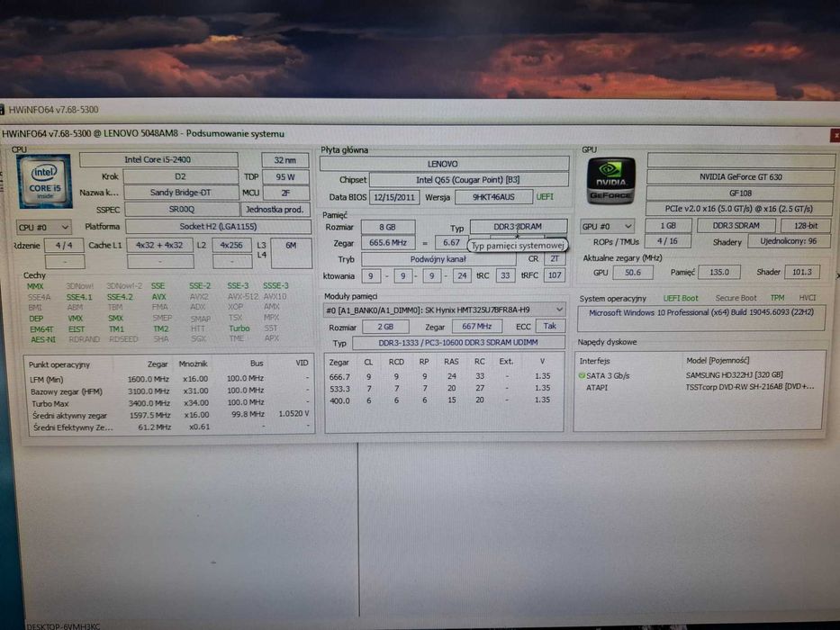Click the AES-NI feature flag
This screenshot has height=630, width=840.
click(x=43, y=339)
